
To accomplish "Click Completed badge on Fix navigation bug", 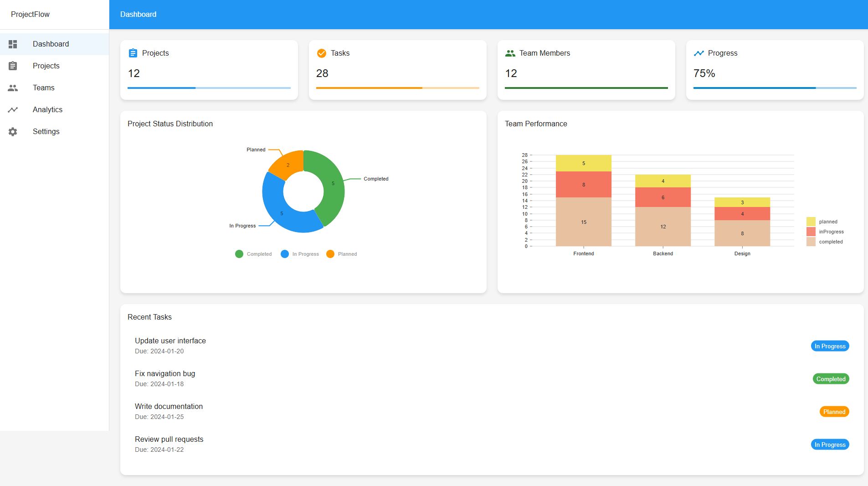I will tap(831, 379).
